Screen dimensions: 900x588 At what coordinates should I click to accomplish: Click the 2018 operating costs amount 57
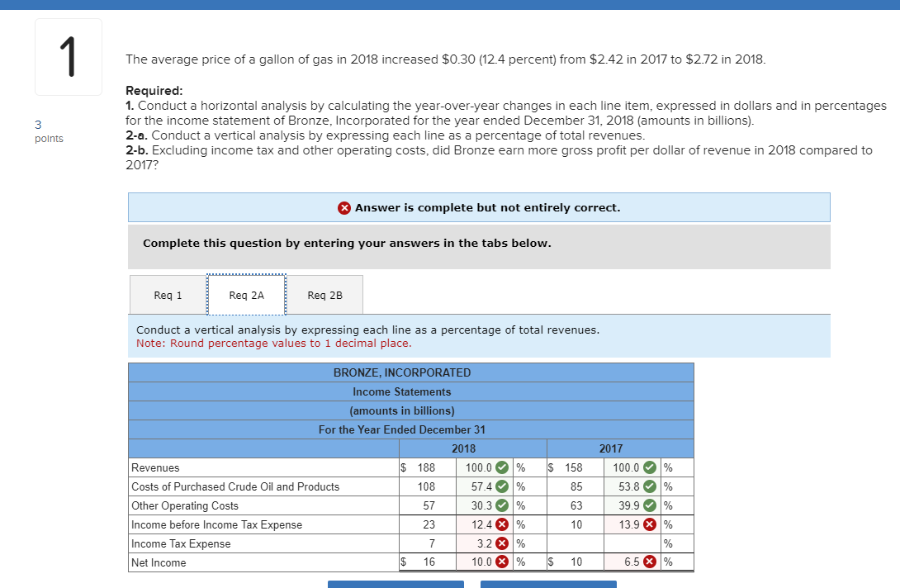tap(429, 505)
